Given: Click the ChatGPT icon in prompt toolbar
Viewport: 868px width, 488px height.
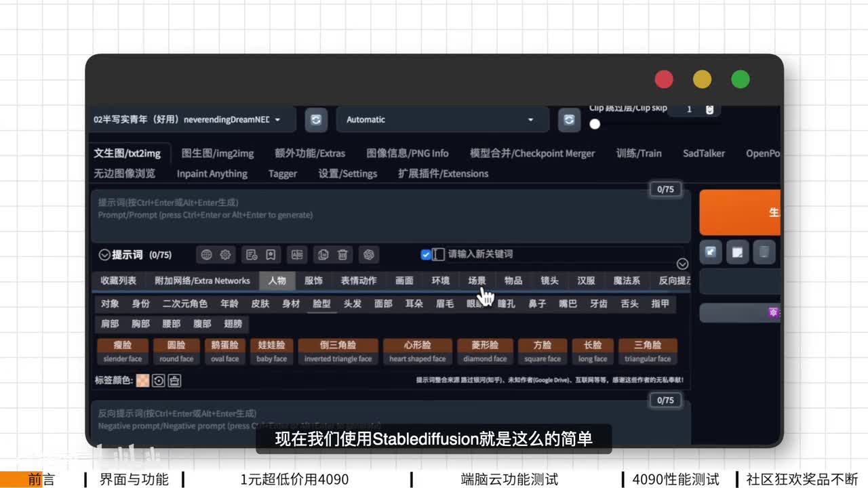Looking at the screenshot, I should (369, 255).
